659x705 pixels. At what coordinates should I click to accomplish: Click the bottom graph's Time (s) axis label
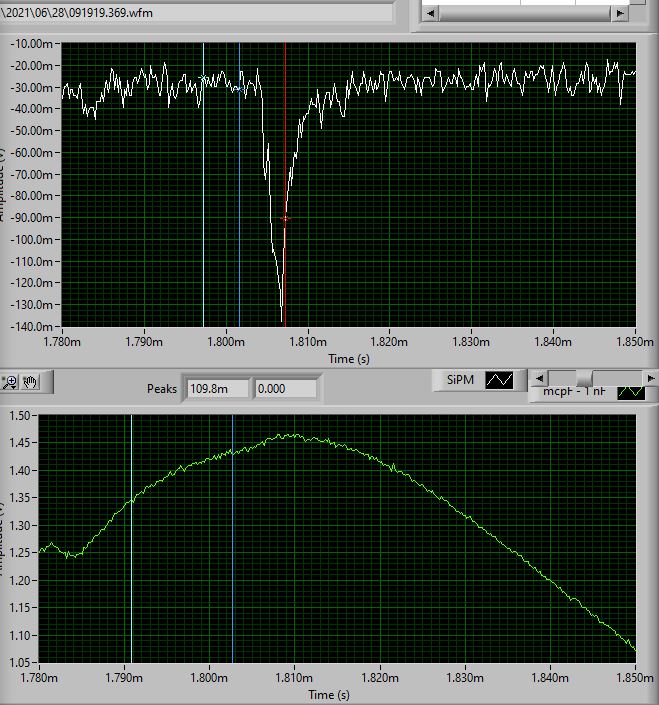(x=329, y=695)
